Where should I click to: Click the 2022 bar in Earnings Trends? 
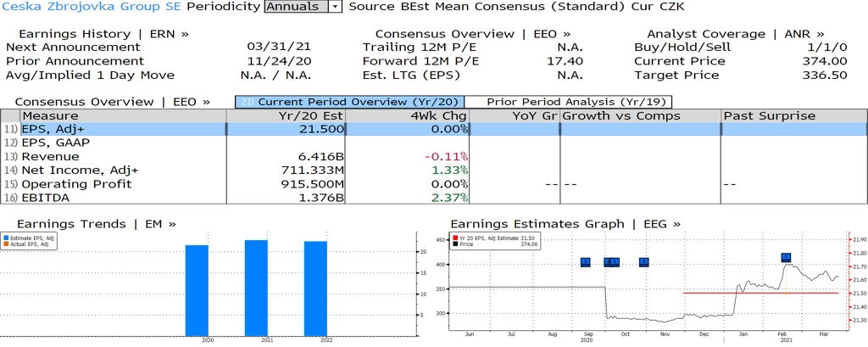(x=315, y=288)
